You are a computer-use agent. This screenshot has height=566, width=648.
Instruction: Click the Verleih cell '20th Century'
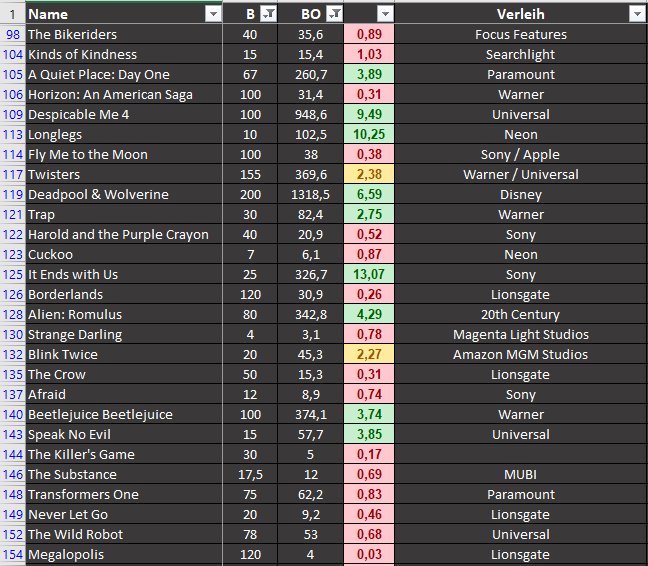[x=521, y=314]
